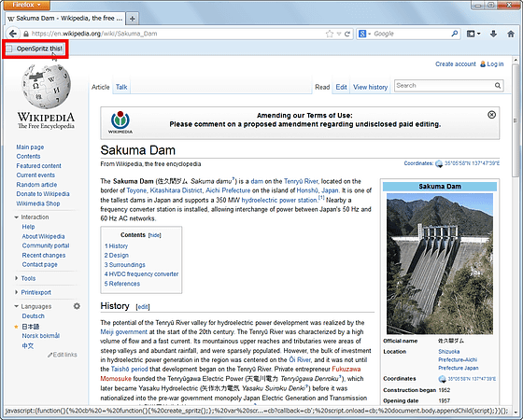Open Featured content link
523x420 pixels.
click(38, 166)
